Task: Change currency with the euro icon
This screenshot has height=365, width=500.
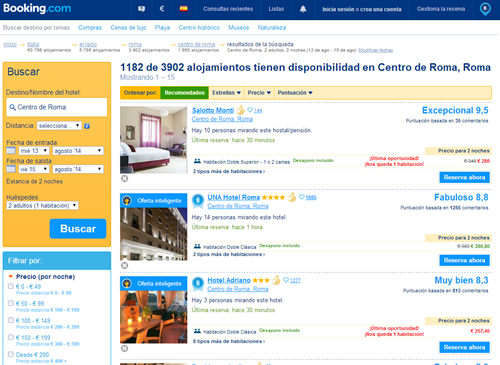Action: [162, 9]
